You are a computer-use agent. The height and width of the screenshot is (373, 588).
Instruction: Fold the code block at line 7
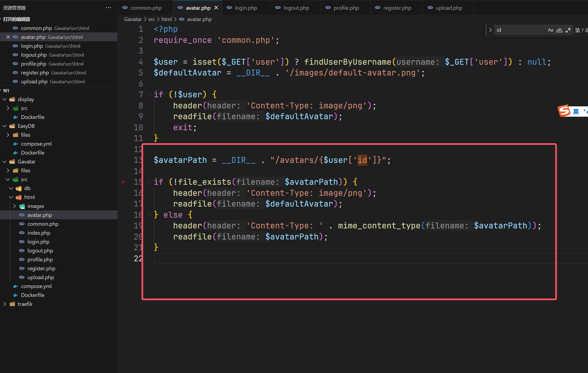[x=149, y=94]
